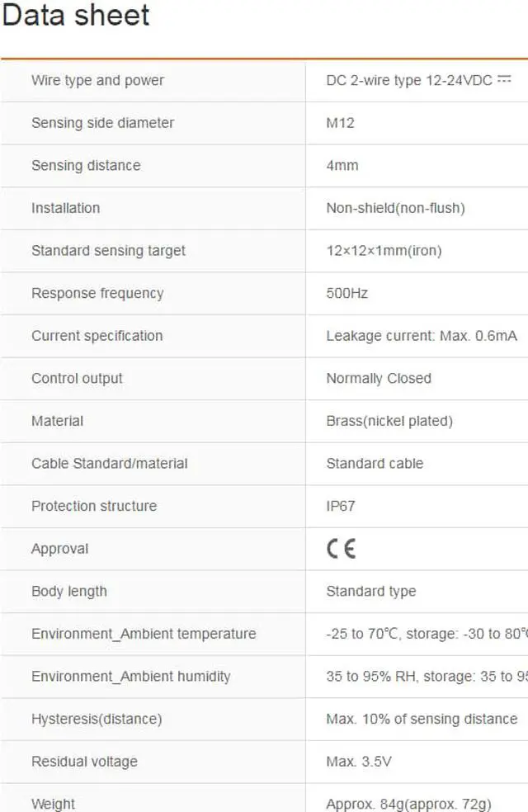
Task: Click the Normally Closed control output value
Action: coord(379,379)
